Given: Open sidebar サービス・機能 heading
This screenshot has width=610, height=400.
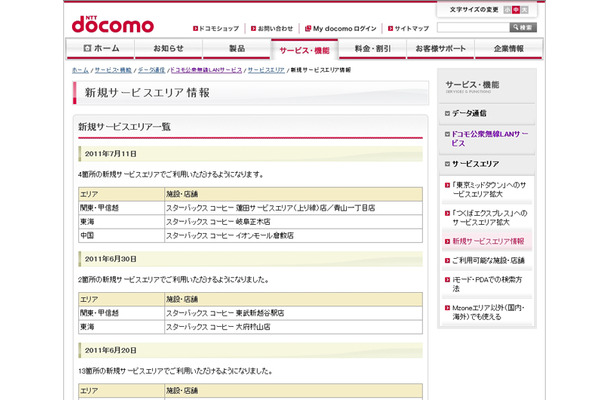Looking at the screenshot, I should [472, 85].
